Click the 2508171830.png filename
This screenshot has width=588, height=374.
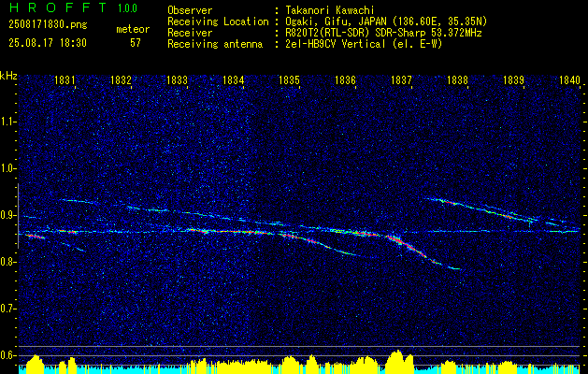pyautogui.click(x=48, y=25)
